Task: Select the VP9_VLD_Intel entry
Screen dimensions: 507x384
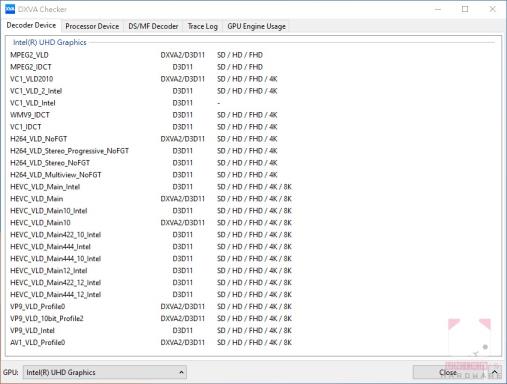Action: pyautogui.click(x=32, y=331)
